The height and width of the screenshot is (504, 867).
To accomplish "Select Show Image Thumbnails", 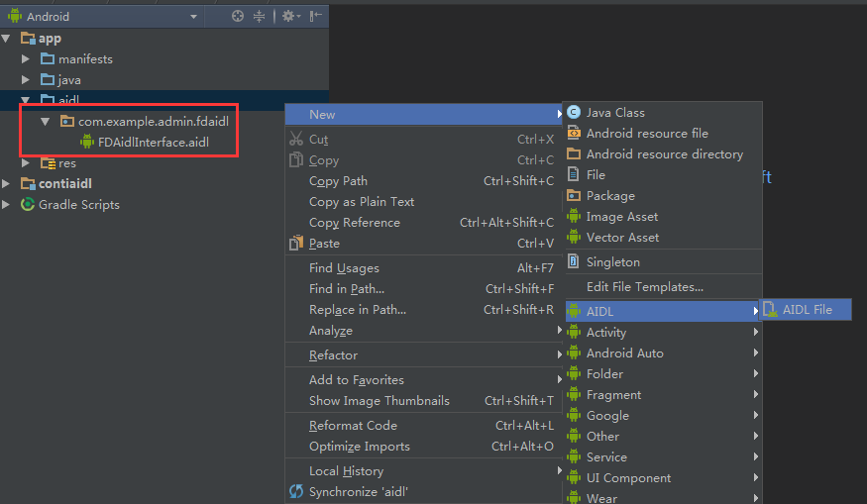I will click(x=423, y=401).
